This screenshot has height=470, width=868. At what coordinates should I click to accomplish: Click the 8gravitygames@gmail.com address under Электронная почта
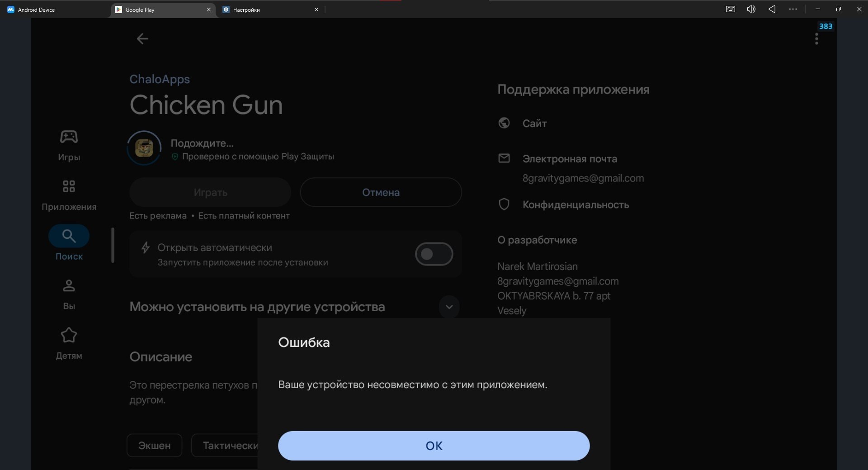(583, 178)
